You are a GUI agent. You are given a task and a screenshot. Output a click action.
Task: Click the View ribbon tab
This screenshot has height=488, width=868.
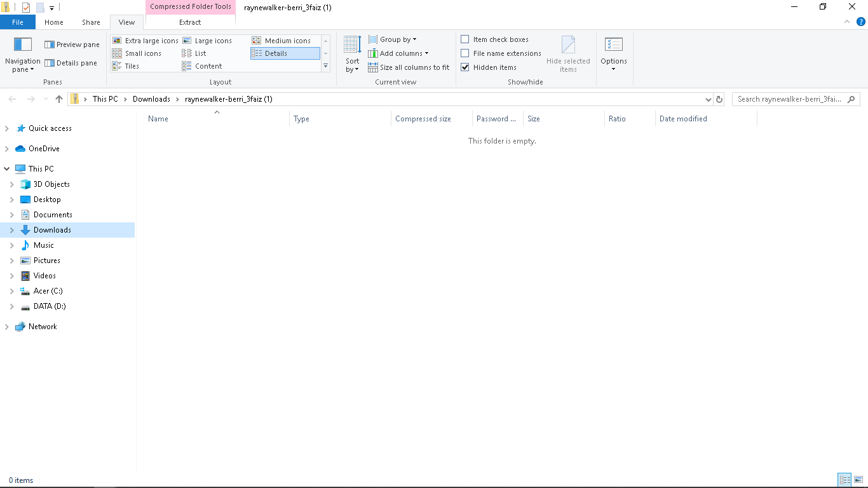(126, 22)
